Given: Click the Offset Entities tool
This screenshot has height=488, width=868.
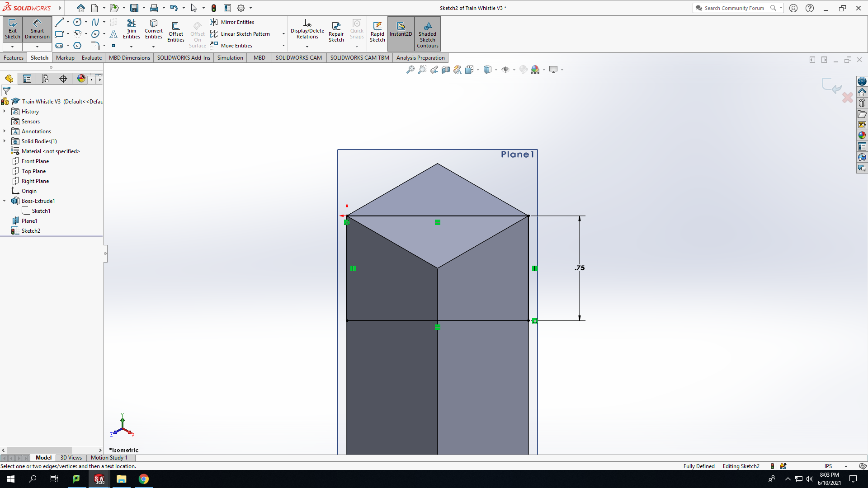Looking at the screenshot, I should click(176, 32).
